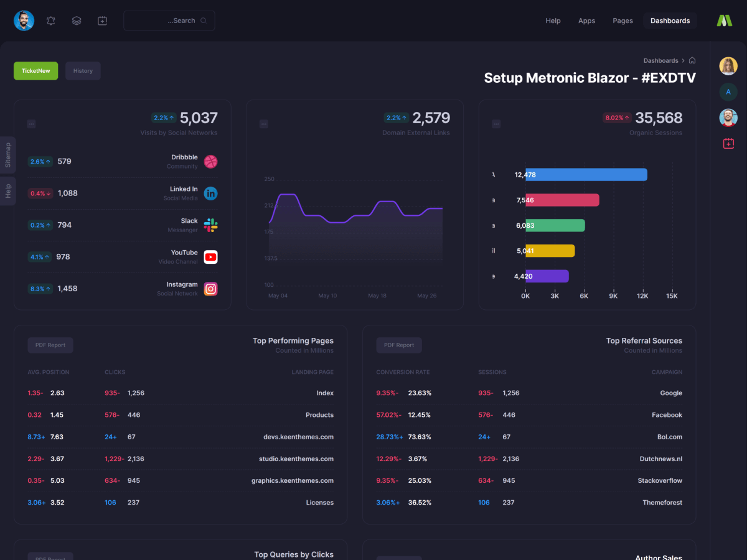This screenshot has height=560, width=747.
Task: Open the Domain External Links card menu
Action: (263, 124)
